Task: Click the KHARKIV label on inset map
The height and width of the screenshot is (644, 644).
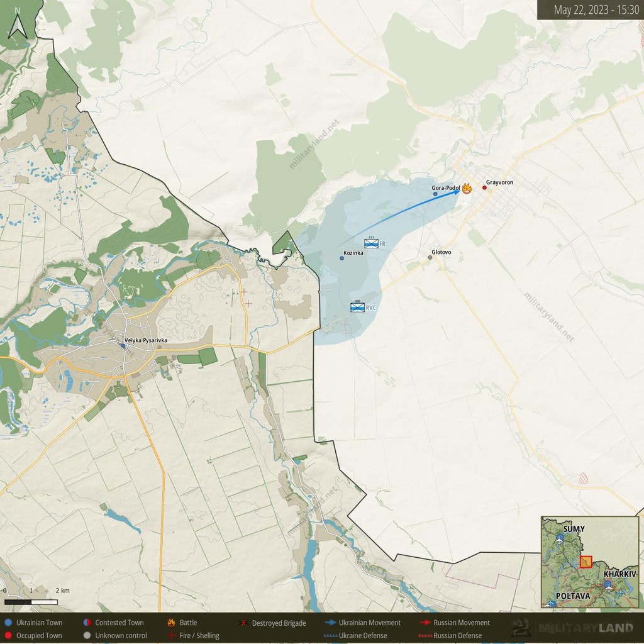Action: click(619, 574)
